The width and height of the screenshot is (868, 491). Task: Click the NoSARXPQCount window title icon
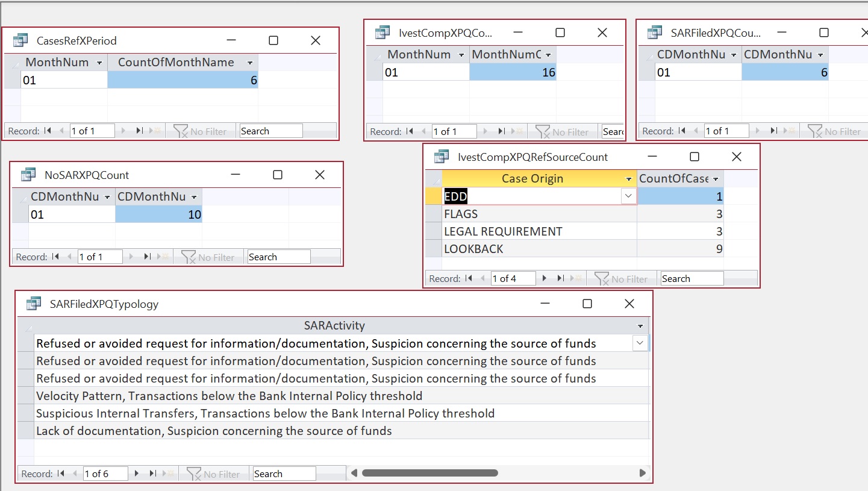pyautogui.click(x=28, y=175)
